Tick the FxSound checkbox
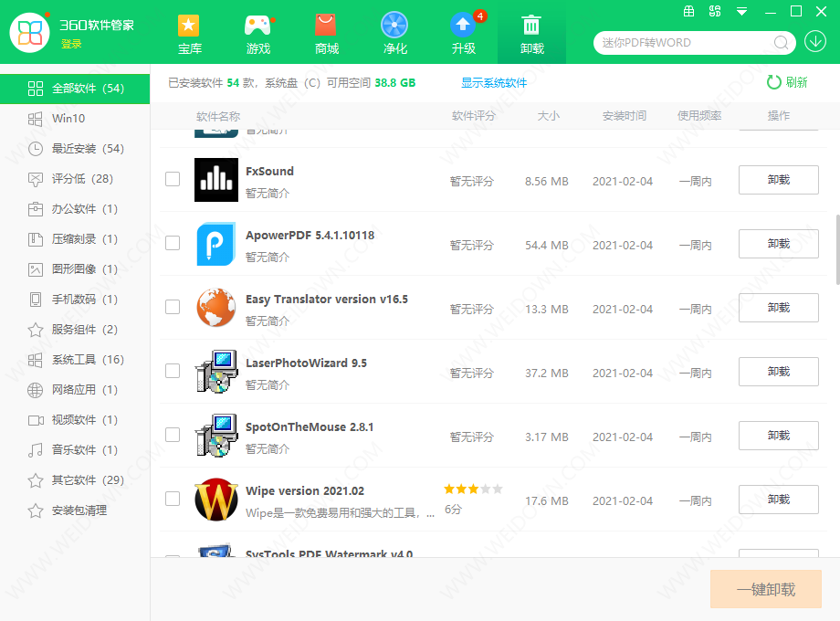The width and height of the screenshot is (840, 621). (x=173, y=179)
